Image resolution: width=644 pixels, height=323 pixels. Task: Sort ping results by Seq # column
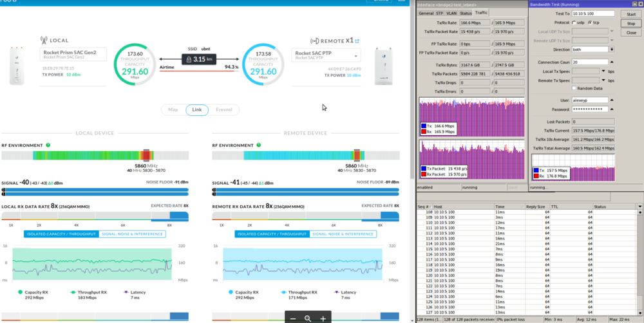pyautogui.click(x=424, y=207)
